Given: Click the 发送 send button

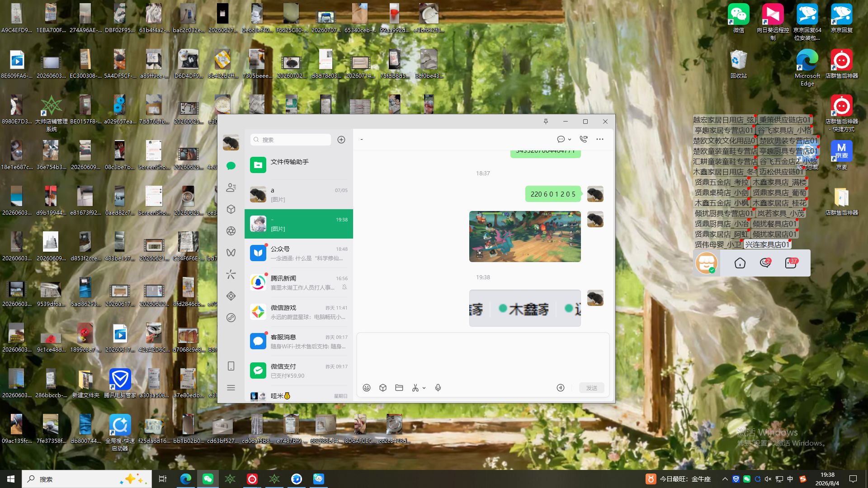Looking at the screenshot, I should [x=592, y=388].
